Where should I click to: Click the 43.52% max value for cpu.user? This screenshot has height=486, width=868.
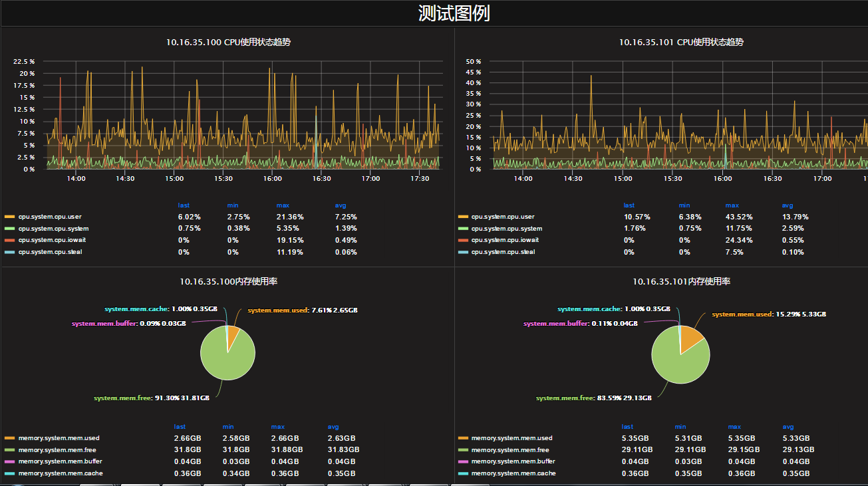(739, 217)
